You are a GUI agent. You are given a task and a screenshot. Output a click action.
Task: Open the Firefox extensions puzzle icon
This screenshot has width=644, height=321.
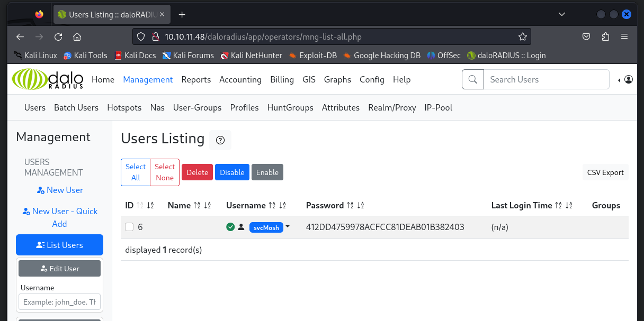[605, 37]
